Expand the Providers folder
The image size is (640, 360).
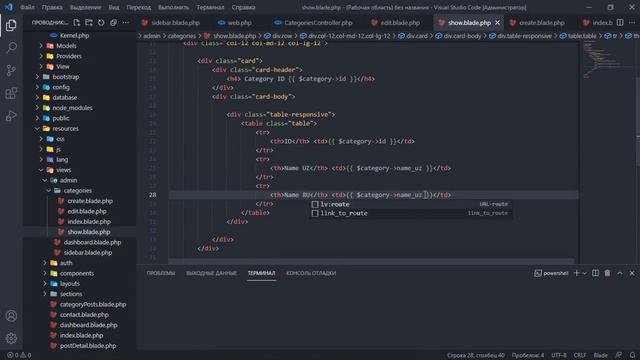click(x=69, y=56)
